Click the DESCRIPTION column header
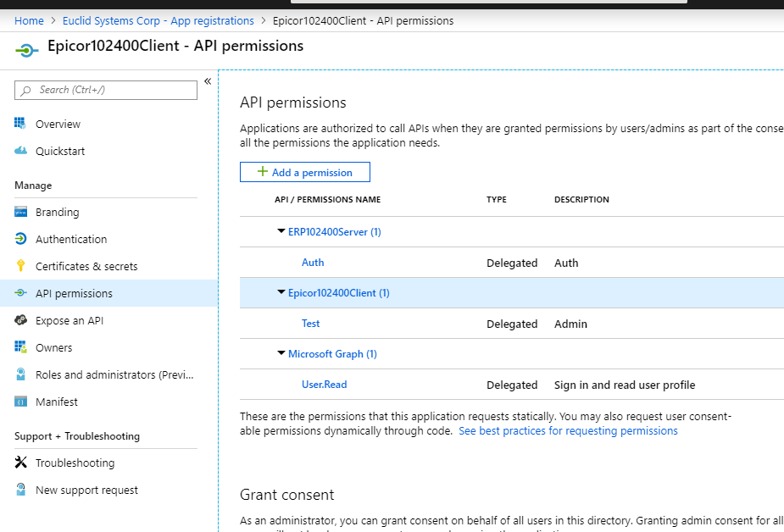Image resolution: width=784 pixels, height=532 pixels. [x=581, y=199]
